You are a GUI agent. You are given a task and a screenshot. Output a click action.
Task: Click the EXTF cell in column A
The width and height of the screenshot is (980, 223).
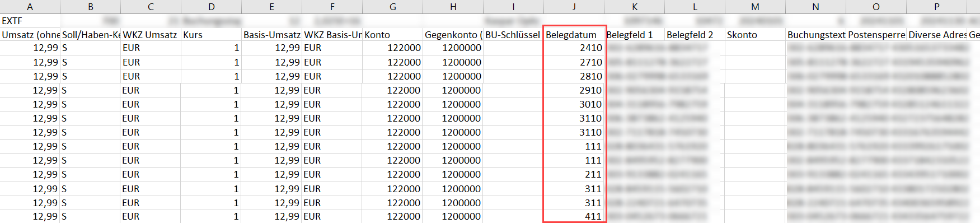(x=30, y=21)
